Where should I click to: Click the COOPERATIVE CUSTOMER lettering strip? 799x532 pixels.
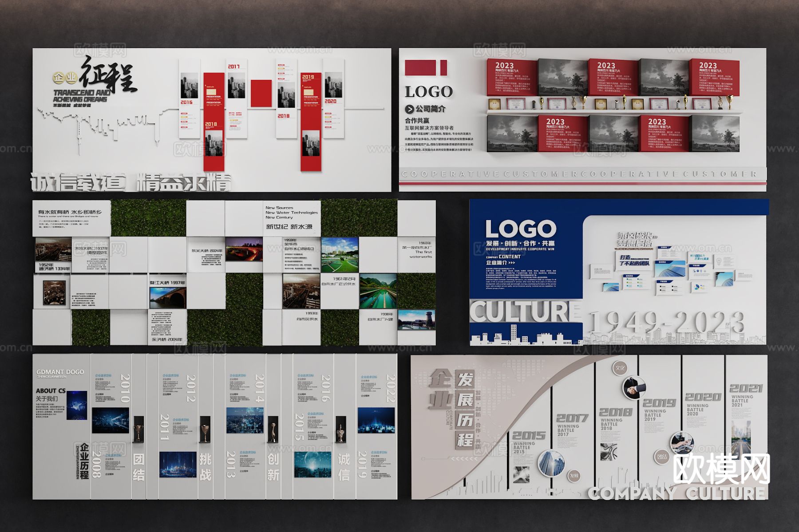579,174
